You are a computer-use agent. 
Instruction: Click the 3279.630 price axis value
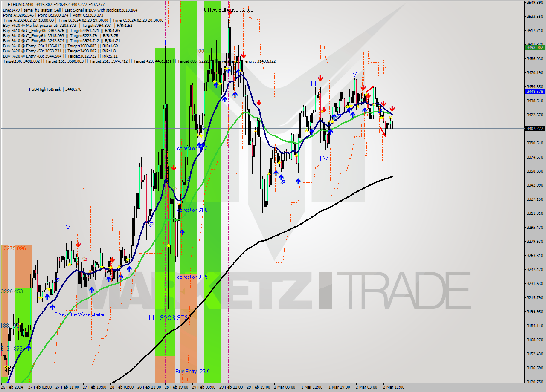pos(534,242)
